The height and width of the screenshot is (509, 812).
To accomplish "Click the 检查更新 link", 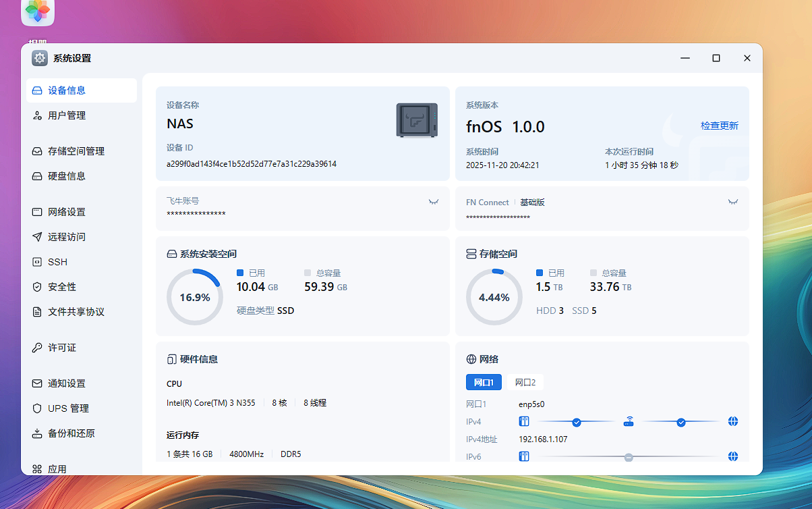I will click(719, 126).
